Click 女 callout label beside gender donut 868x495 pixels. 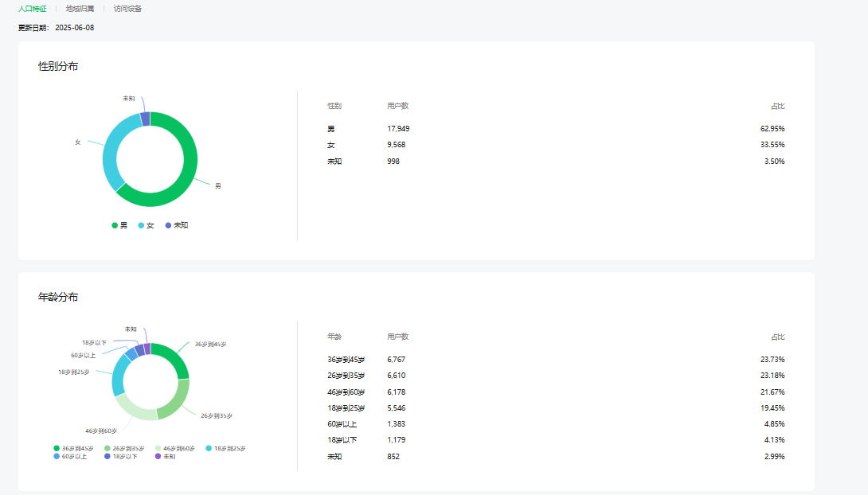tap(78, 142)
